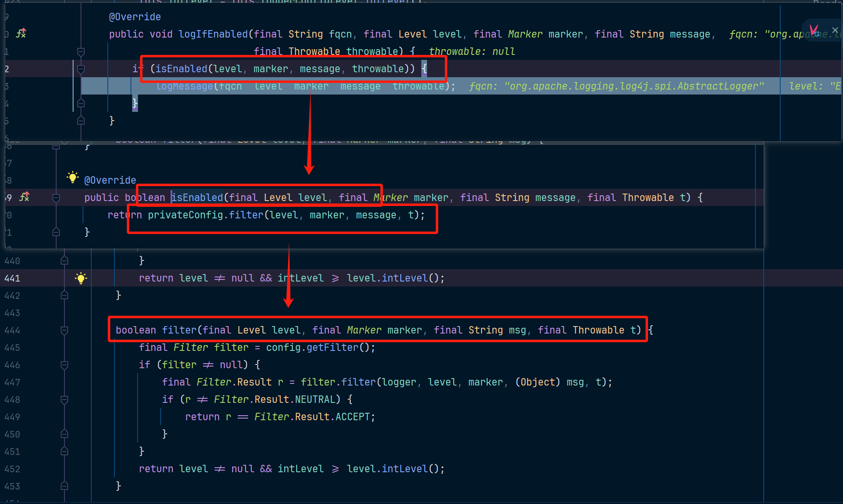Click line number 441 in the gutter
This screenshot has width=843, height=504.
pos(12,278)
